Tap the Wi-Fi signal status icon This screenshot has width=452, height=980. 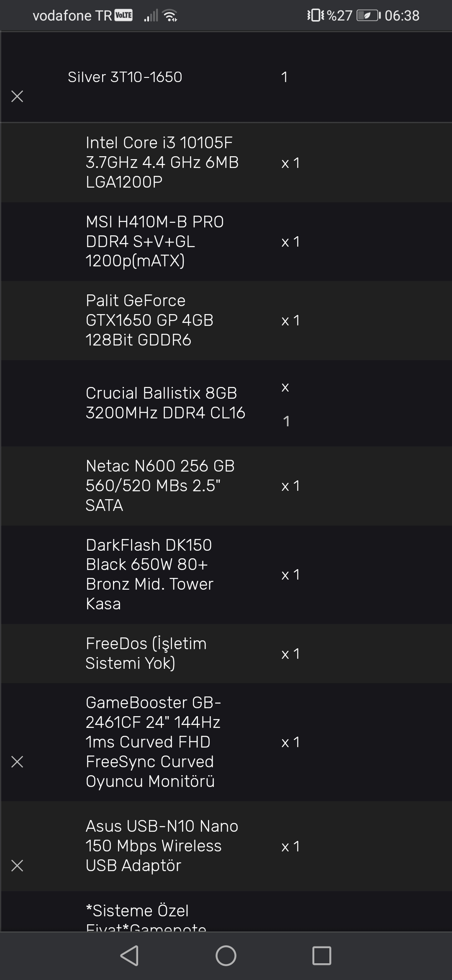[170, 16]
